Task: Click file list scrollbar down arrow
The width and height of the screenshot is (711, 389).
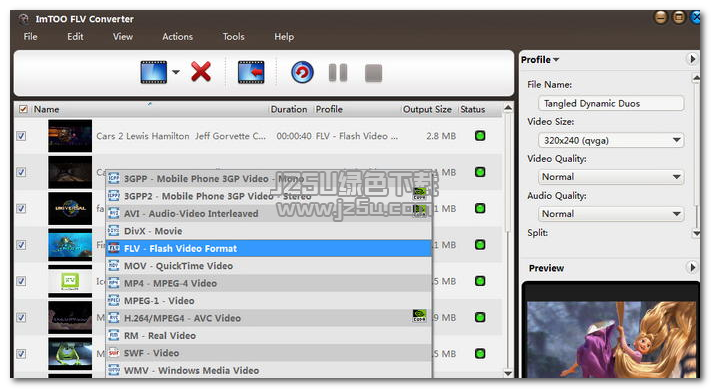Action: tap(508, 373)
